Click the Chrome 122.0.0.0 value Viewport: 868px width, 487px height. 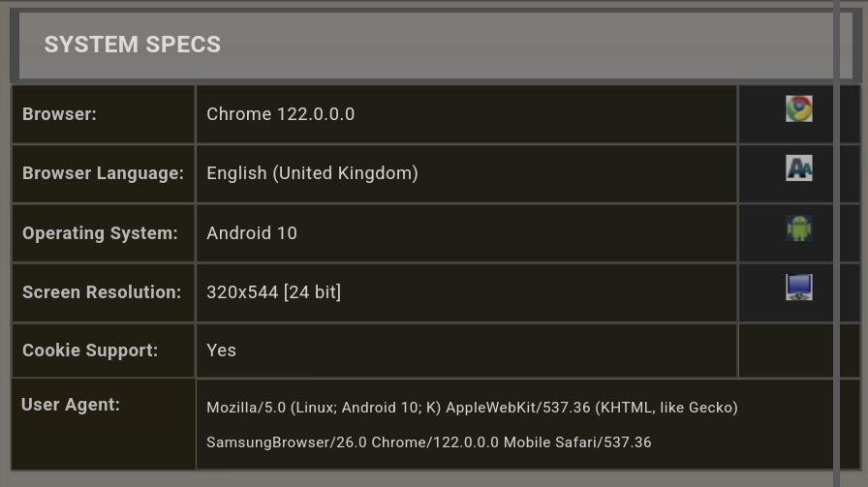point(280,114)
